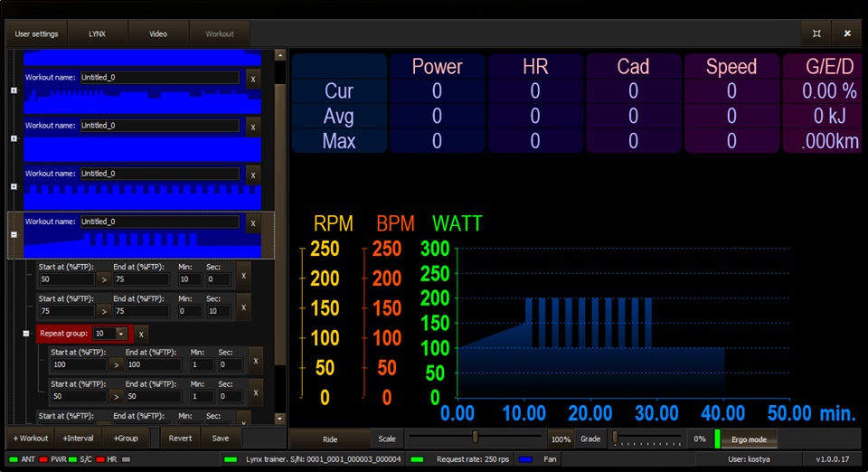Start the workout with Ride button
Image resolution: width=868 pixels, height=472 pixels.
(330, 439)
